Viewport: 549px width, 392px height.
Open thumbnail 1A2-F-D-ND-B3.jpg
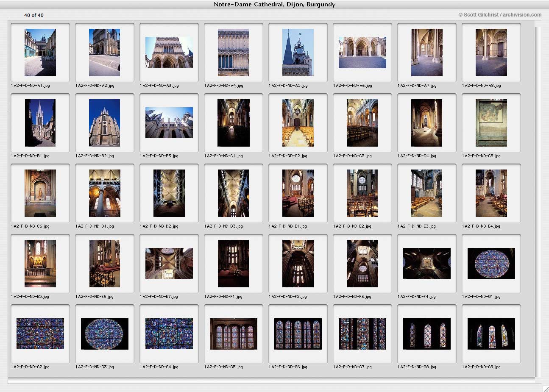click(169, 123)
